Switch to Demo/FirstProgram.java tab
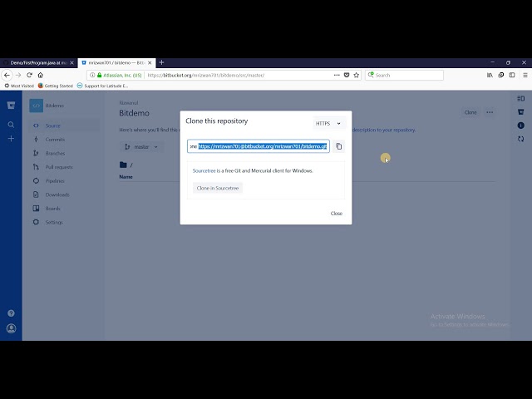 coord(37,63)
